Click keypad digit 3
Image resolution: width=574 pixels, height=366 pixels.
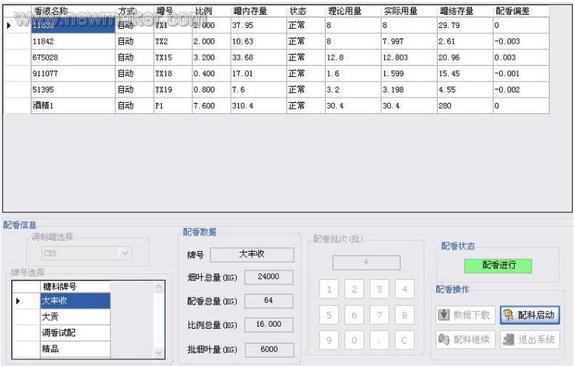coord(379,290)
